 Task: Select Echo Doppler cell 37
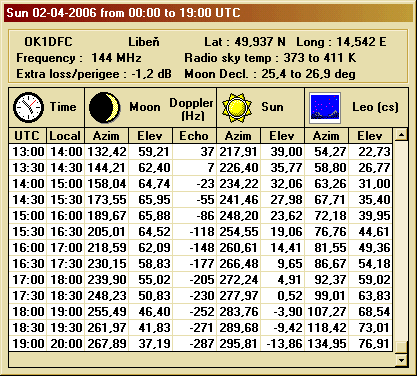195,152
